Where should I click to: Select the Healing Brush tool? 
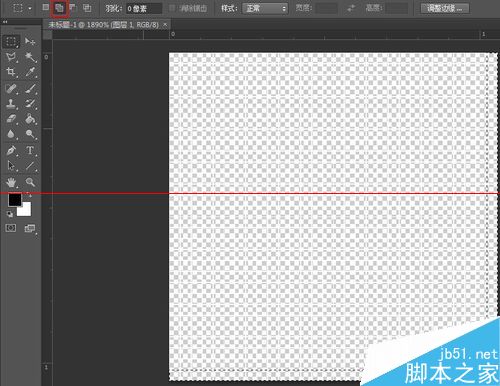pyautogui.click(x=11, y=89)
